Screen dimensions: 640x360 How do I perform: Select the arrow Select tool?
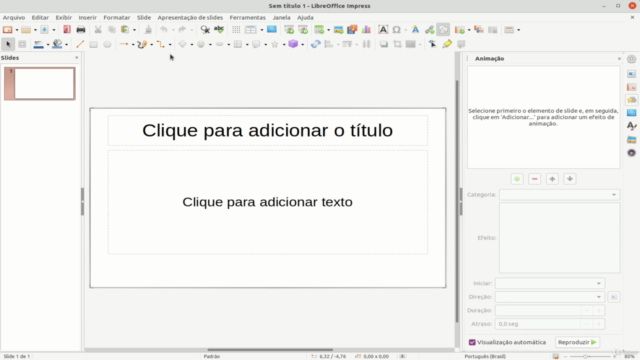click(8, 44)
